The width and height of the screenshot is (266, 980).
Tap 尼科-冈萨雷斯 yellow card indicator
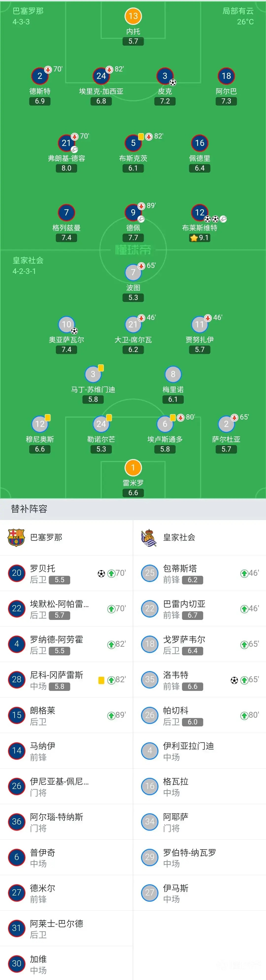click(101, 680)
